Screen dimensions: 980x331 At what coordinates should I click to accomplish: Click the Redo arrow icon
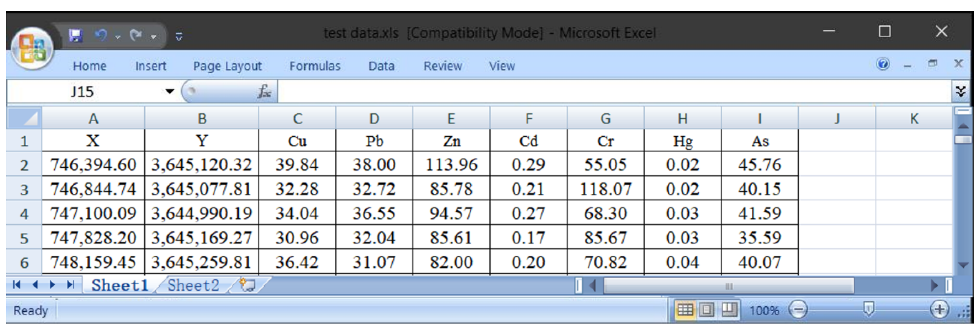point(135,35)
